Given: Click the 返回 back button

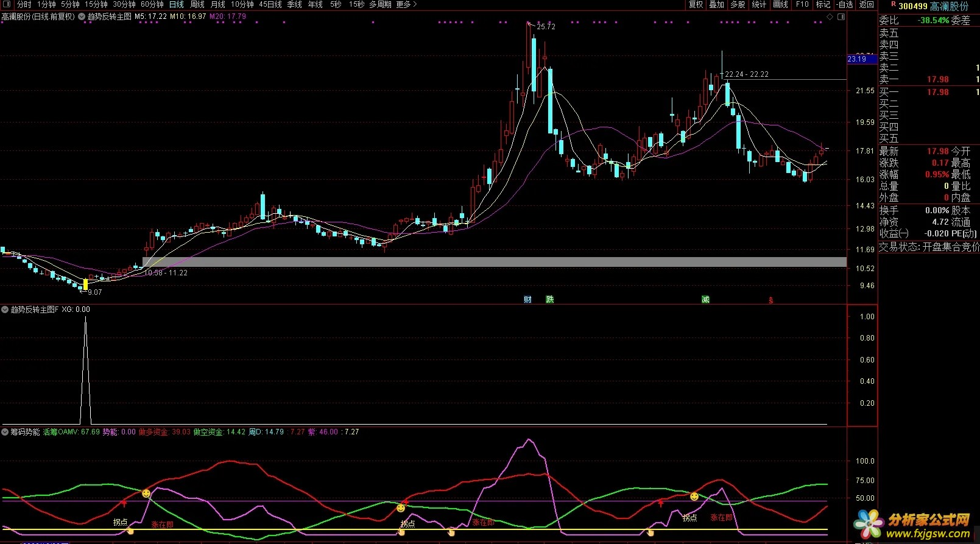Looking at the screenshot, I should coord(866,4).
